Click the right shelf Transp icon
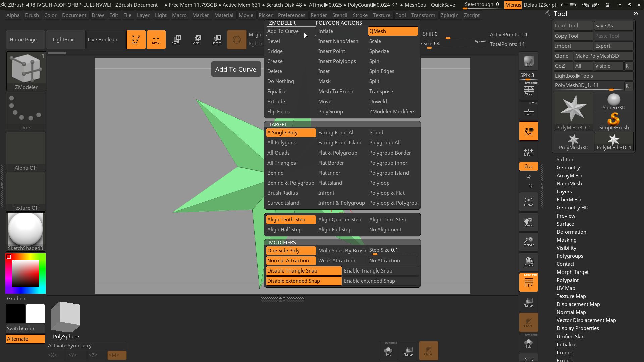 pos(528,302)
